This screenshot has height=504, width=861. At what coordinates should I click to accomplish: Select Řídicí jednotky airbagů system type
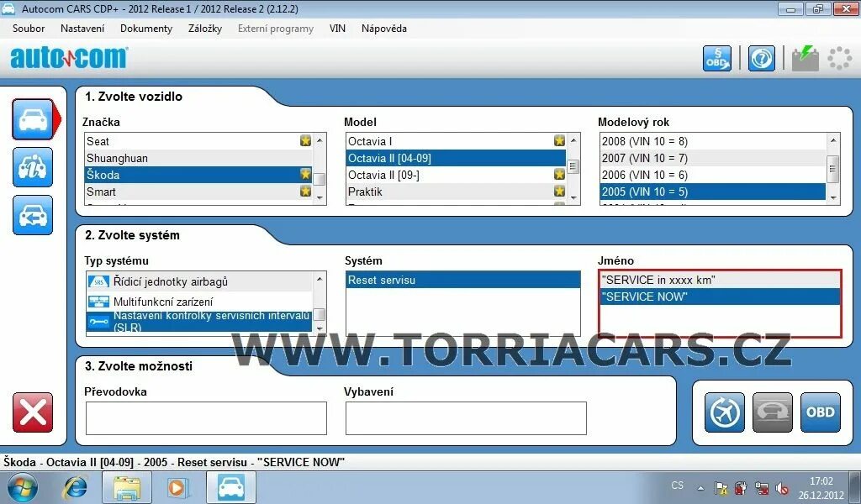coord(198,281)
